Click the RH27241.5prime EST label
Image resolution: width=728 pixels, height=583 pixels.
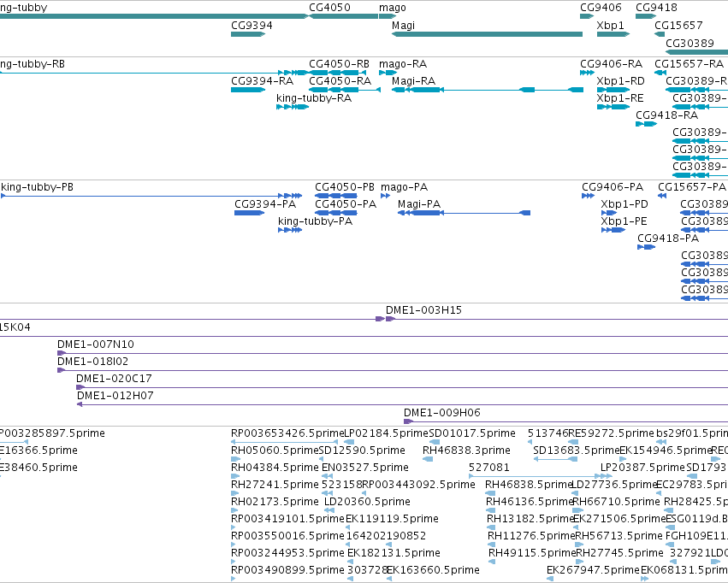click(x=275, y=486)
